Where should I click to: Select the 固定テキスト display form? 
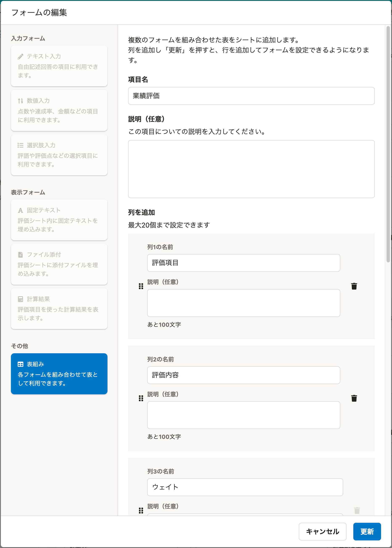pyautogui.click(x=59, y=220)
